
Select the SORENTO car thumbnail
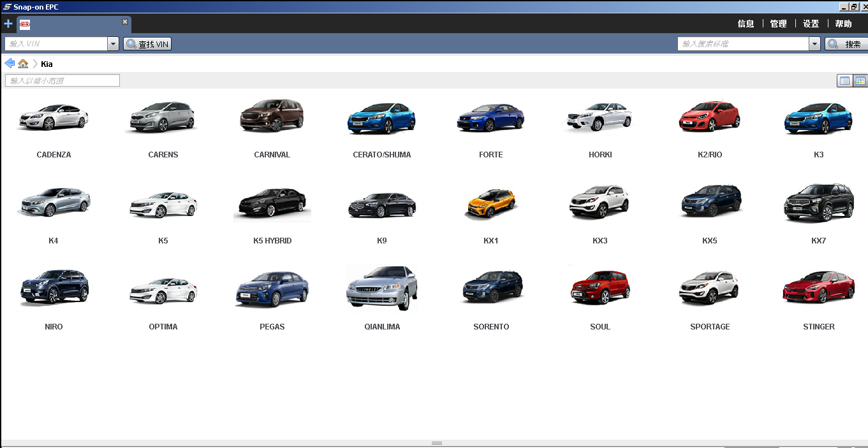click(490, 287)
